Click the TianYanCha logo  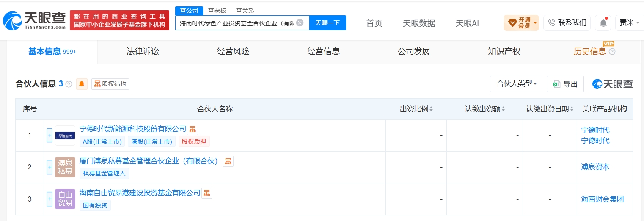pos(34,20)
